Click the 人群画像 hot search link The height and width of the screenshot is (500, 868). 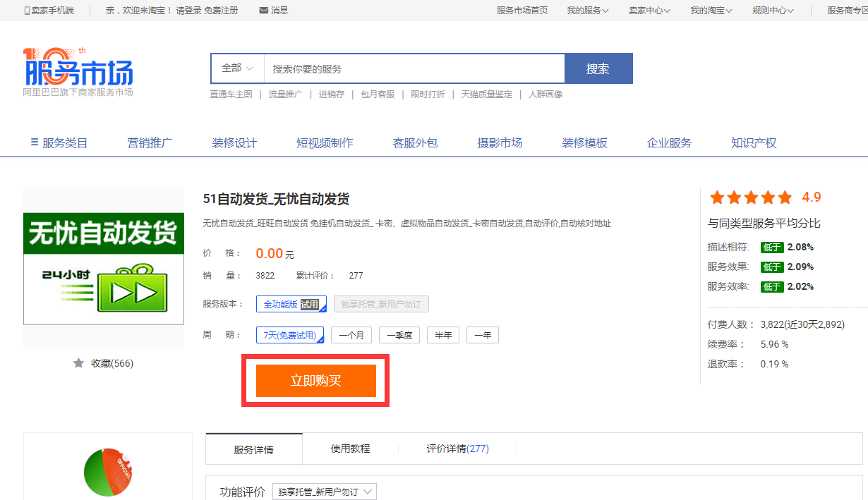545,94
